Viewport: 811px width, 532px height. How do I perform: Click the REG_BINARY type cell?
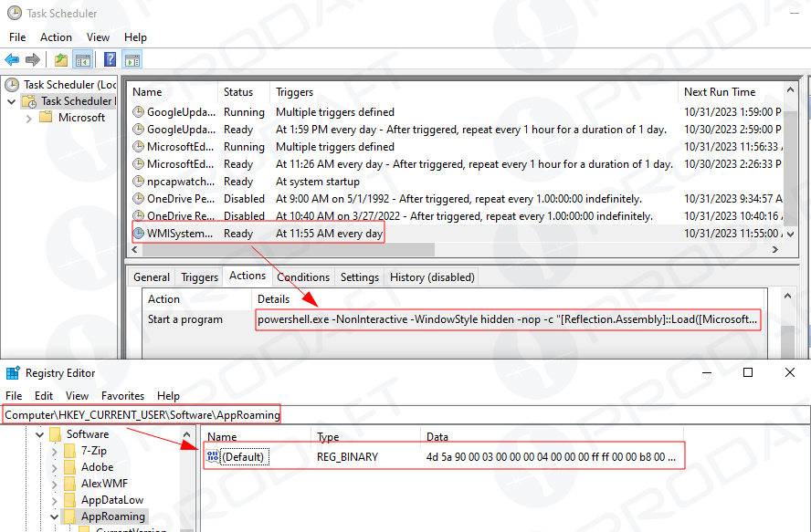click(x=347, y=457)
